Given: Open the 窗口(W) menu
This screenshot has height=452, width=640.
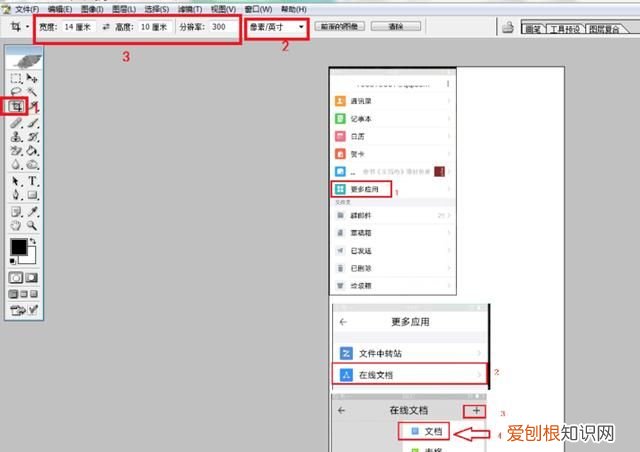Looking at the screenshot, I should point(258,9).
